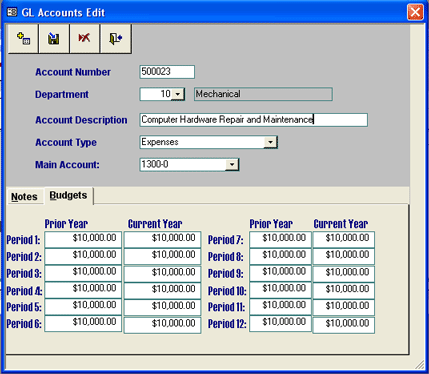Open the Main Account dropdown arrow
The height and width of the screenshot is (374, 429).
(232, 164)
